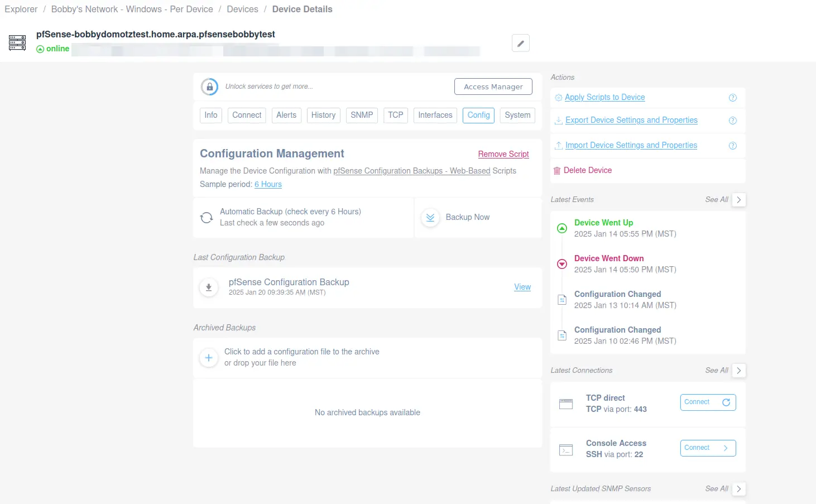Click the Automatic Backup status text
The height and width of the screenshot is (504, 816).
point(290,217)
